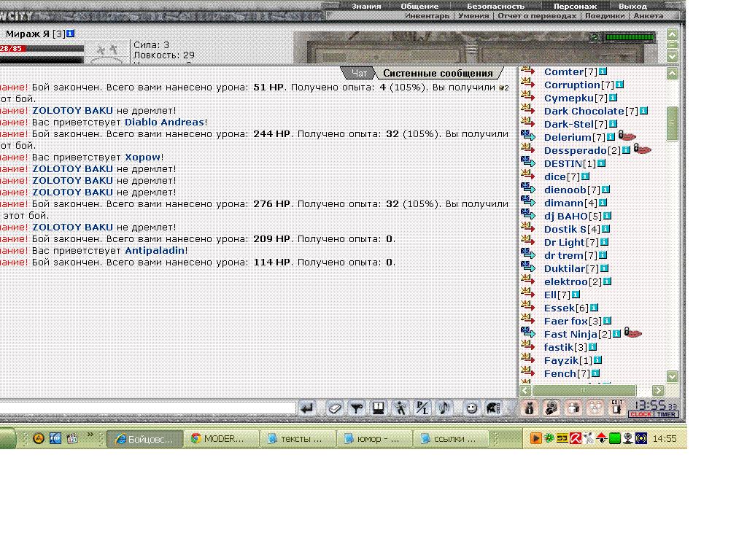Click the two-person friends icon
The height and width of the screenshot is (560, 747).
click(x=573, y=408)
